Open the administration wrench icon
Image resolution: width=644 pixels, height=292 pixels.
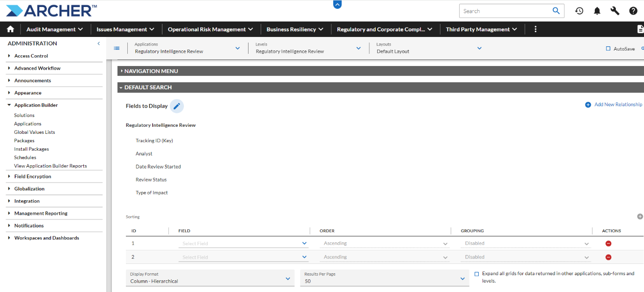click(x=615, y=11)
